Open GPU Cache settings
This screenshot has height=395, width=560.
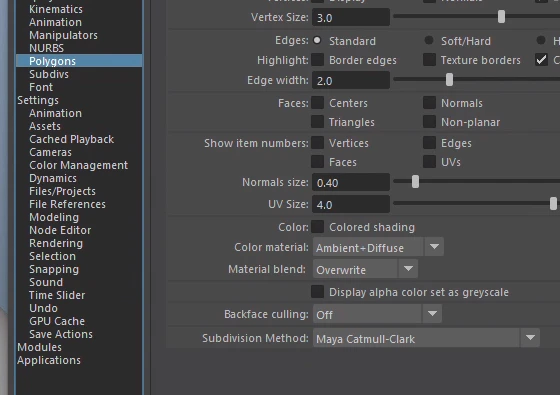click(57, 321)
